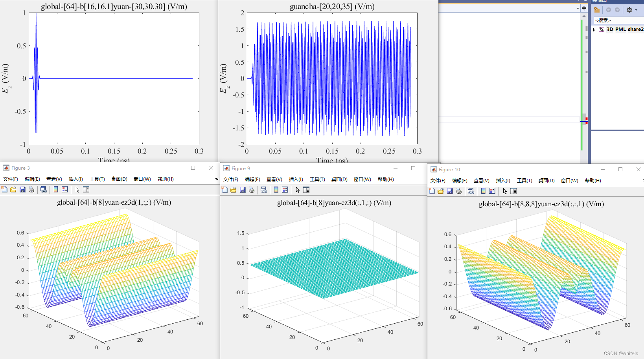644x359 pixels.
Task: Select Edit Plot arrow tool in Figure 3
Action: tap(77, 189)
